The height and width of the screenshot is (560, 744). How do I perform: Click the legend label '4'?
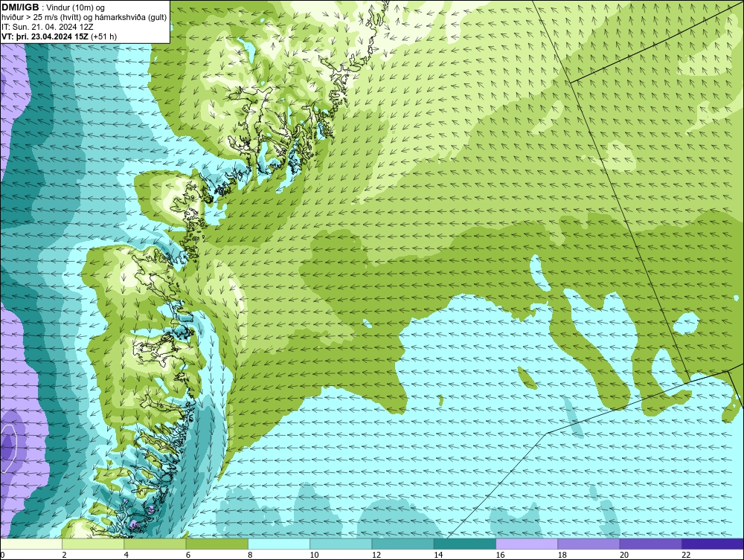coord(126,556)
